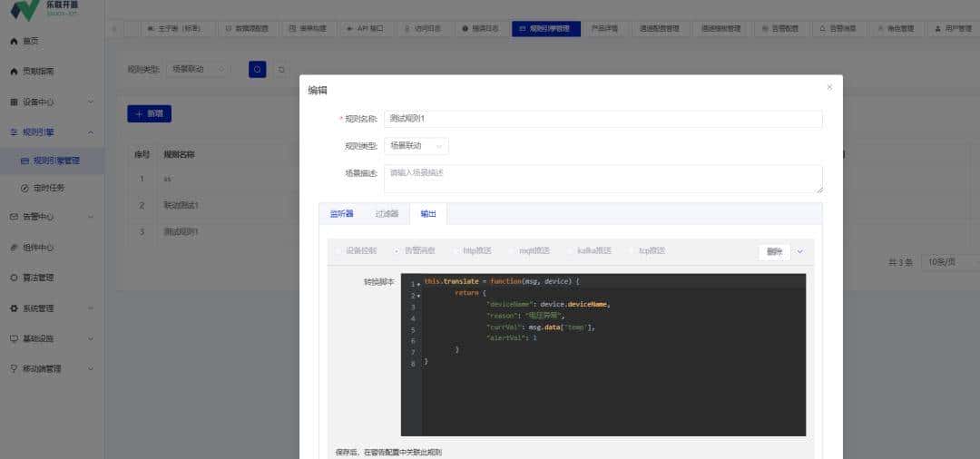Click the 告警中心 envelope icon

(x=14, y=217)
